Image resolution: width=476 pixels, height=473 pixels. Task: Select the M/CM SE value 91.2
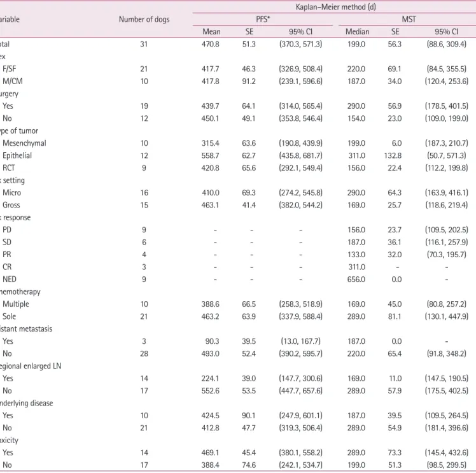[249, 81]
